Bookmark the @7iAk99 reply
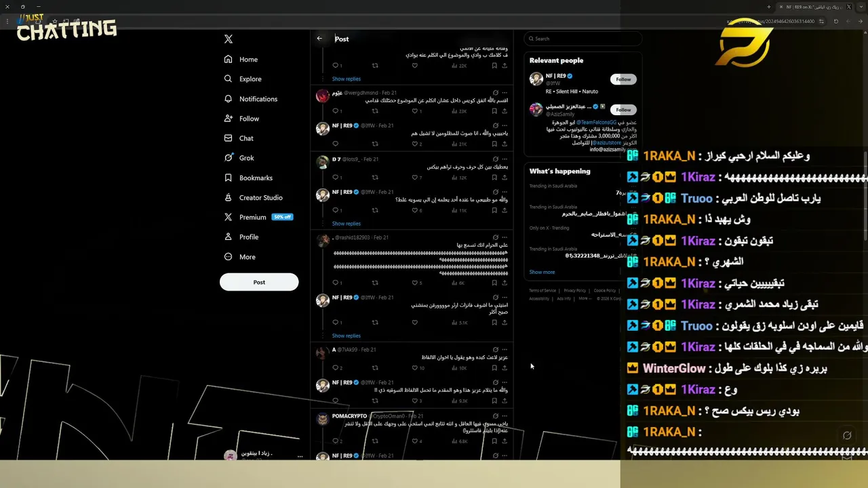 coord(494,368)
